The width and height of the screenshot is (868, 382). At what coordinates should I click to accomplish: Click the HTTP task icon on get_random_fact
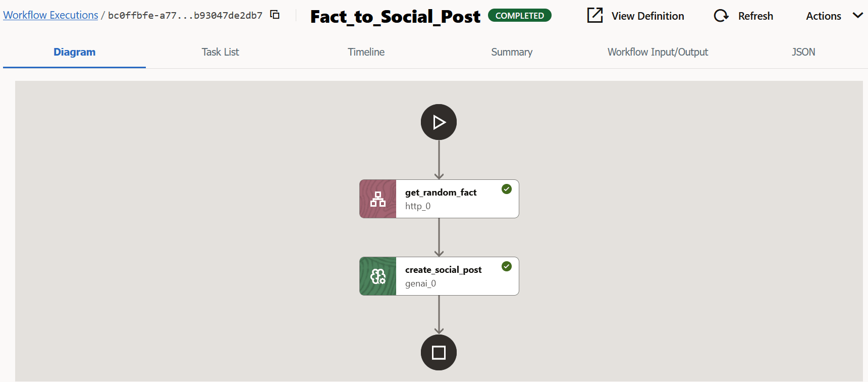click(x=378, y=199)
